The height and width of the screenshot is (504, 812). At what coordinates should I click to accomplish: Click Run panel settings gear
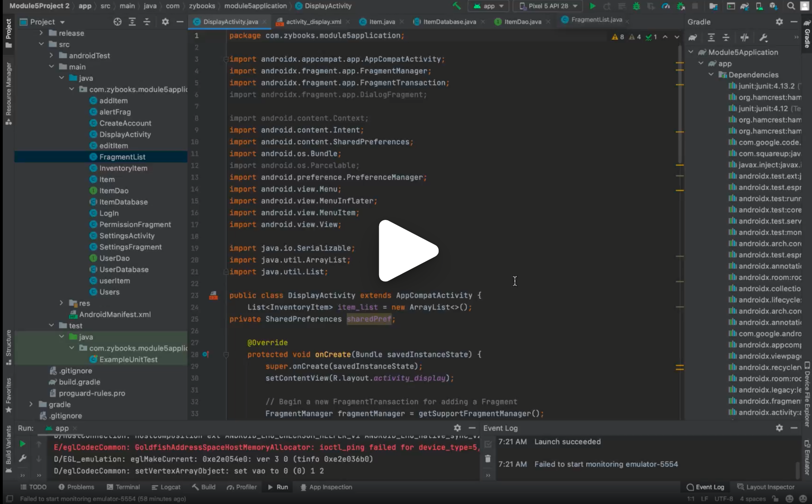pos(457,428)
